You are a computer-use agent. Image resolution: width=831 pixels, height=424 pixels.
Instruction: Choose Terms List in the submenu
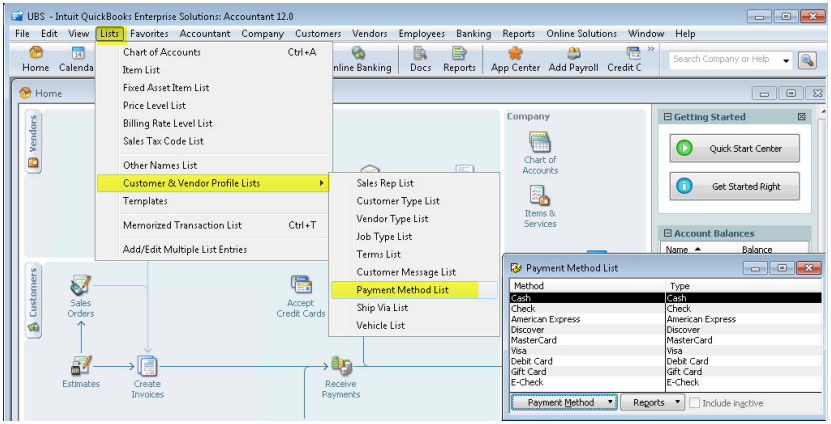point(379,254)
